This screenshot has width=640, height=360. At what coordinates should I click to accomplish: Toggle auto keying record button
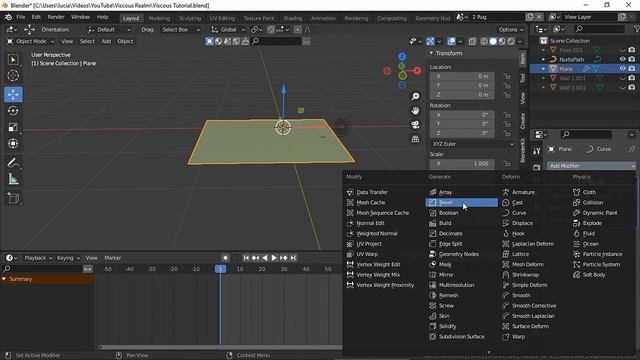tap(225, 258)
